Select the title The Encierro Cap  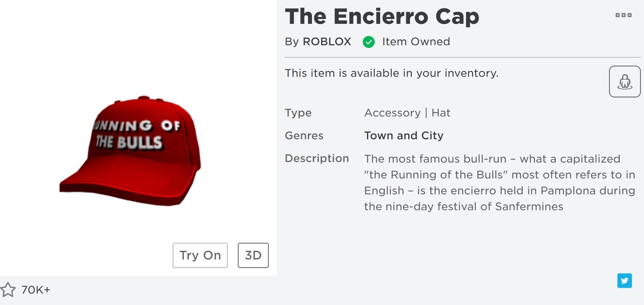[382, 16]
